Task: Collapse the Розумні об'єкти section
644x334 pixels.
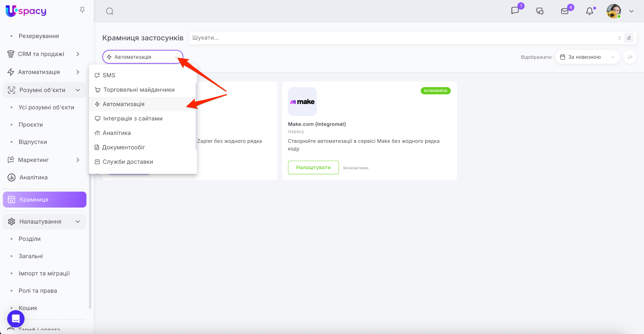Action: coord(78,90)
